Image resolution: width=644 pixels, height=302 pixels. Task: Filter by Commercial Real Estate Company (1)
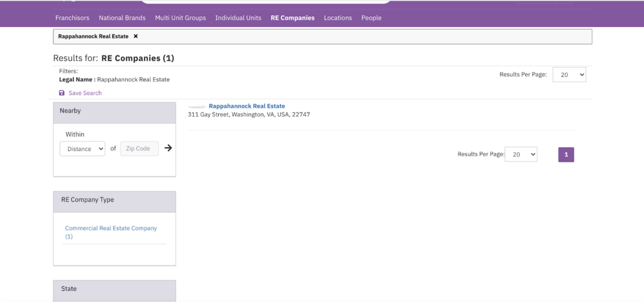point(111,232)
